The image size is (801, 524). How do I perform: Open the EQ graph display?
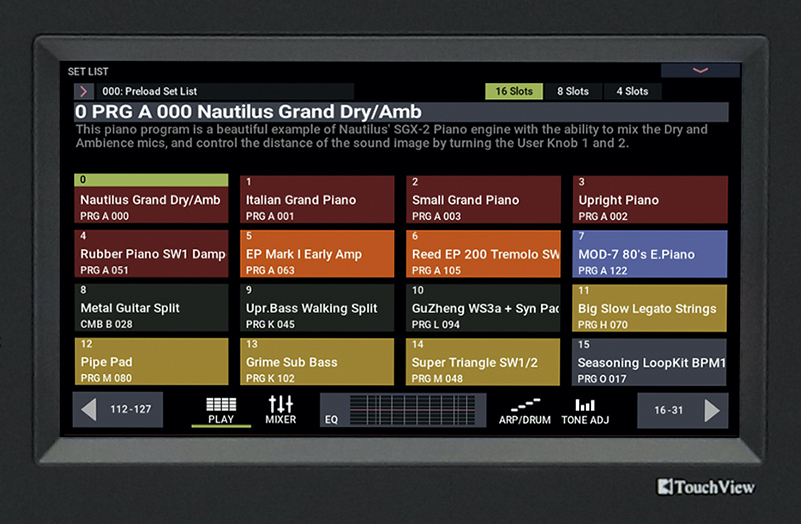pyautogui.click(x=403, y=410)
